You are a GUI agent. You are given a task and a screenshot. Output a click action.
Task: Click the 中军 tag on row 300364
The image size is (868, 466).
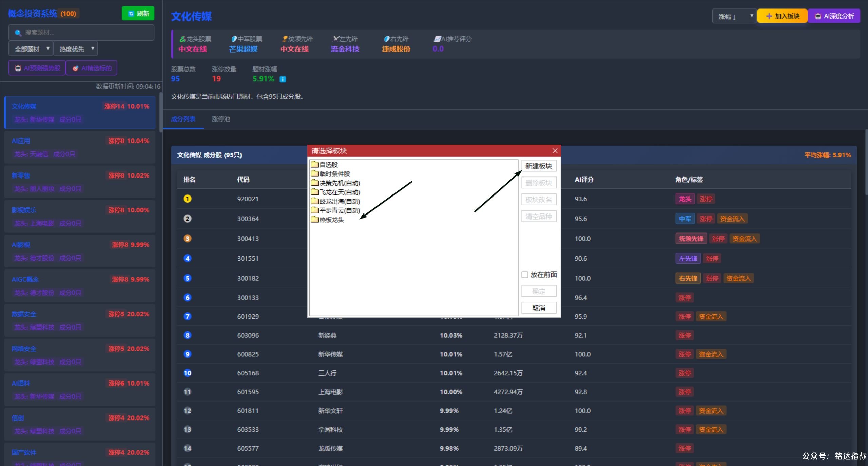pos(685,219)
